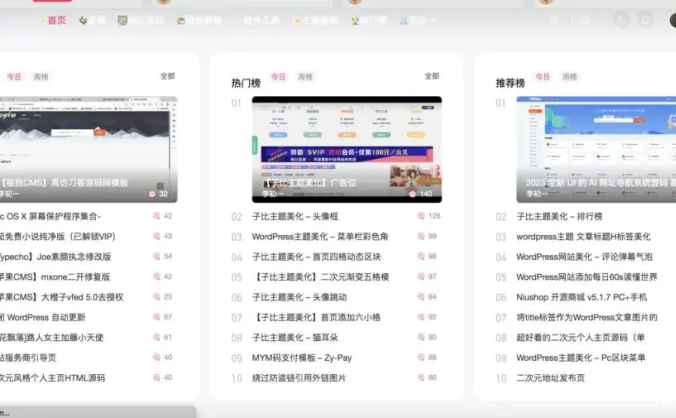676x418 pixels.
Task: Open the Joe素颜执念修改版 entry
Action: (x=56, y=257)
